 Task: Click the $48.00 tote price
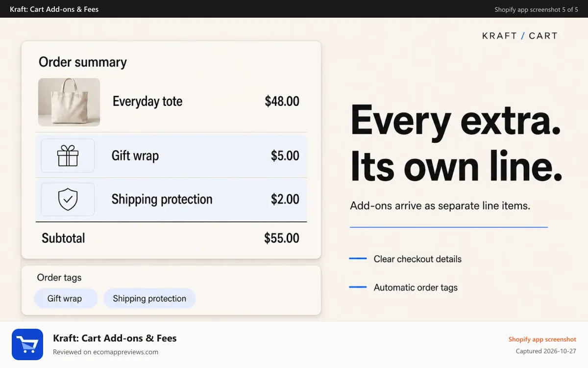click(x=282, y=102)
